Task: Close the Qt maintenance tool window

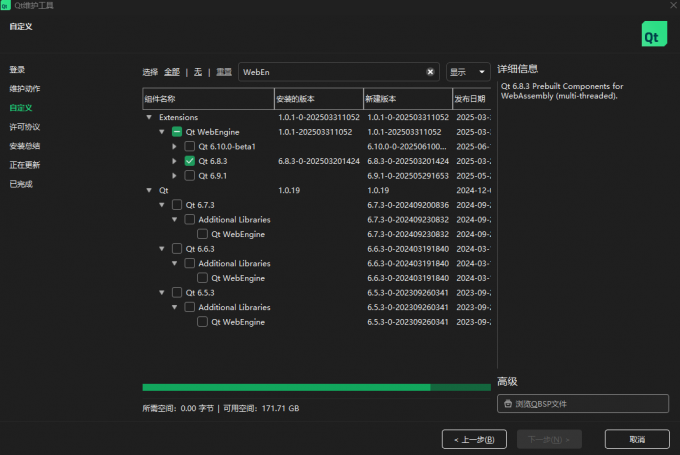Action: (673, 5)
